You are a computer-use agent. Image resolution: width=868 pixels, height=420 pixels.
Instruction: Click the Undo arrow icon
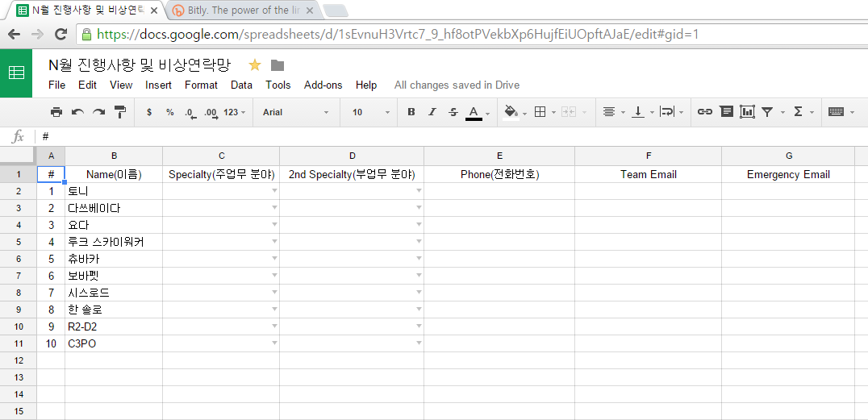click(77, 112)
